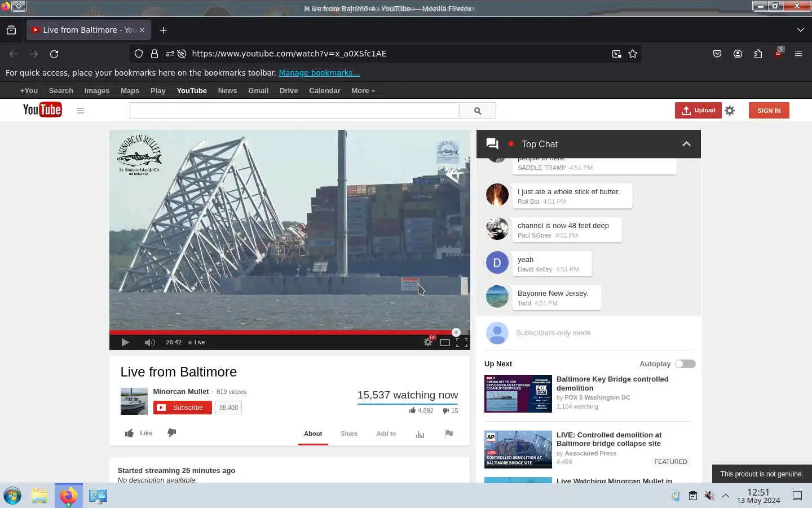Image resolution: width=812 pixels, height=508 pixels.
Task: Open YouTube settings gear next to Upload
Action: 730,111
